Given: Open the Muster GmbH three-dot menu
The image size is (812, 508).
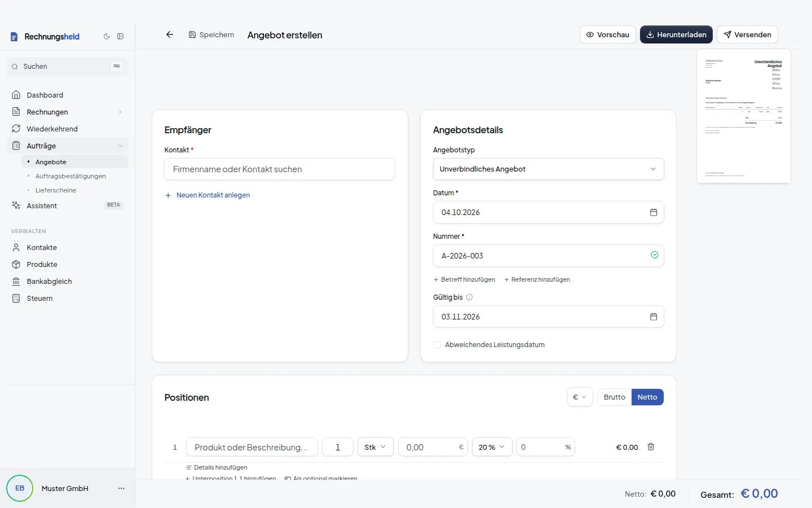Looking at the screenshot, I should (x=121, y=488).
